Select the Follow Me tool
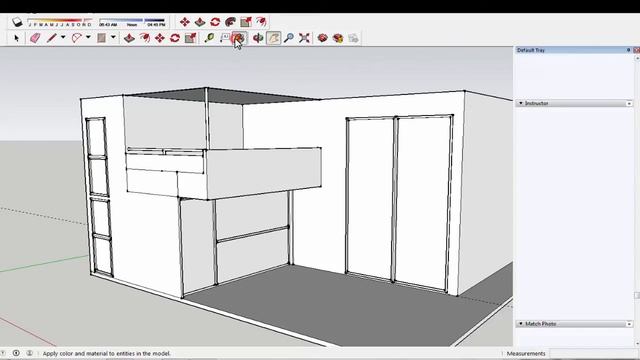The width and height of the screenshot is (640, 360). click(x=231, y=22)
